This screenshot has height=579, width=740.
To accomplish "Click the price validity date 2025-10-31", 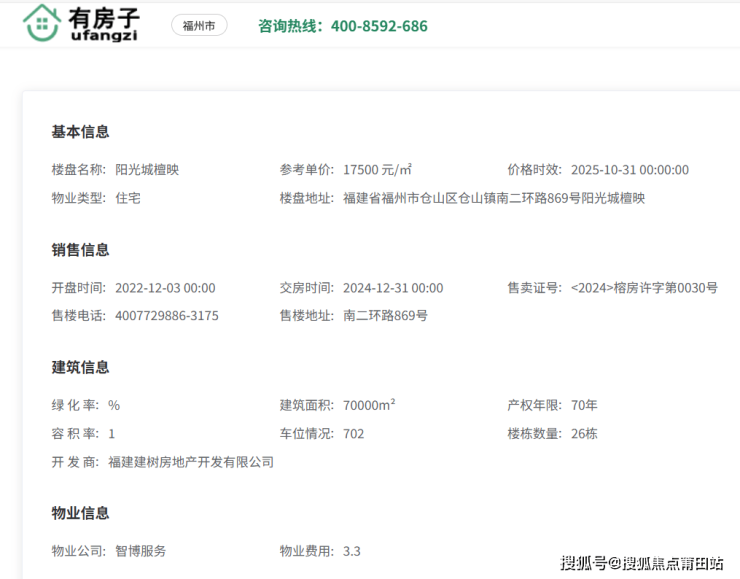I will 629,170.
